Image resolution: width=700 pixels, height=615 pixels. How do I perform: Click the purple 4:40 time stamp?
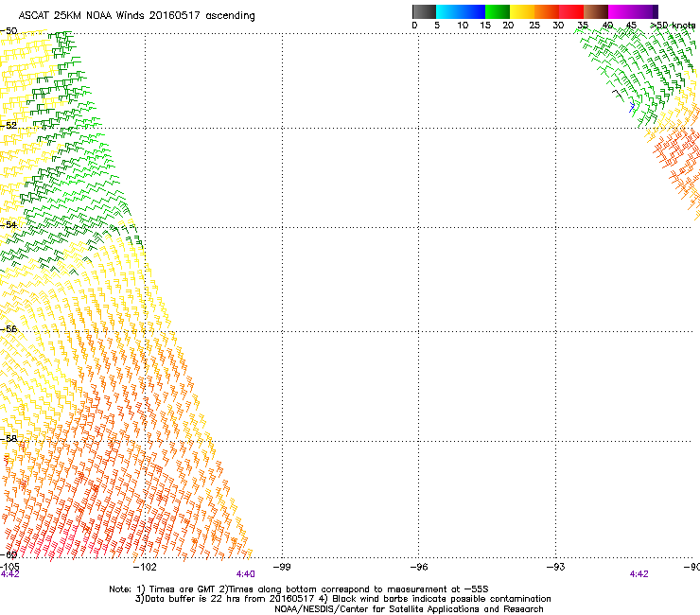point(246,574)
